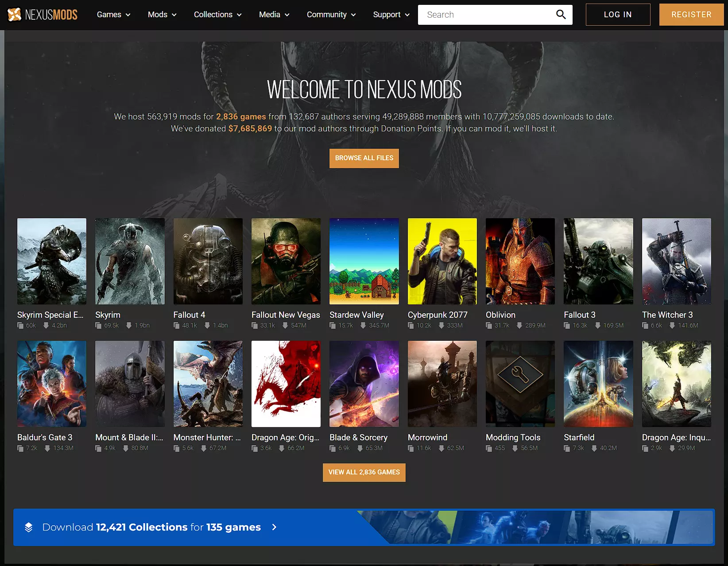The width and height of the screenshot is (728, 566).
Task: Expand the Collections navigation dropdown
Action: click(217, 15)
